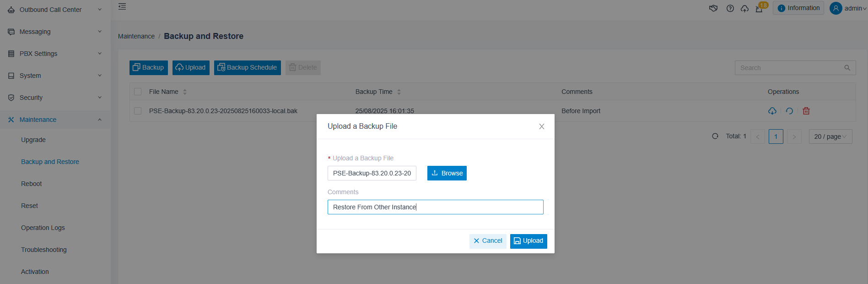868x284 pixels.
Task: Close the Upload a Backup File dialog
Action: click(541, 126)
